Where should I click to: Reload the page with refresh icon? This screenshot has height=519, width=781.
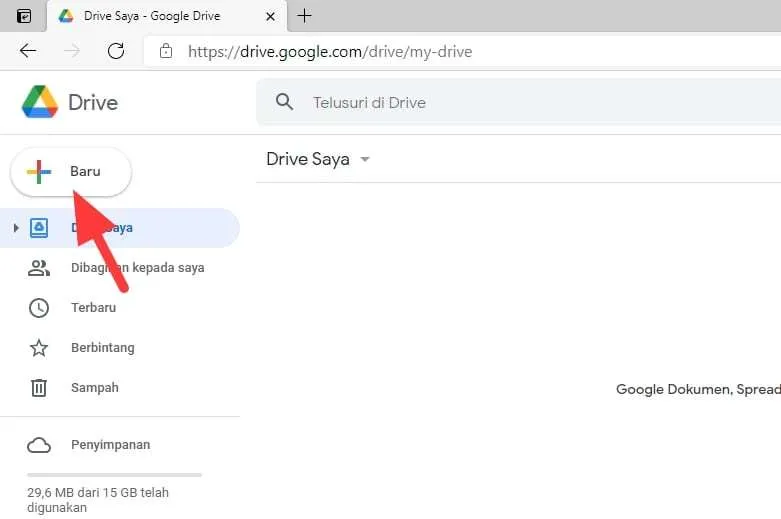click(x=116, y=51)
